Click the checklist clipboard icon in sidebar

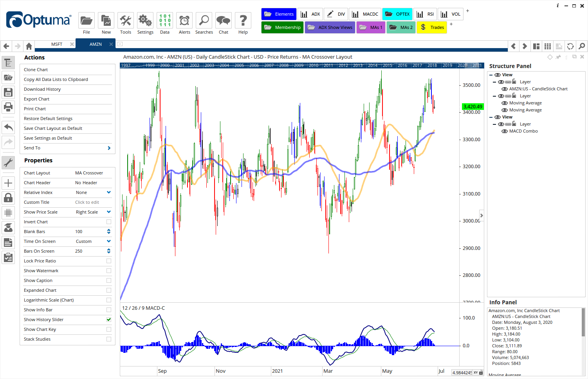[x=8, y=257]
